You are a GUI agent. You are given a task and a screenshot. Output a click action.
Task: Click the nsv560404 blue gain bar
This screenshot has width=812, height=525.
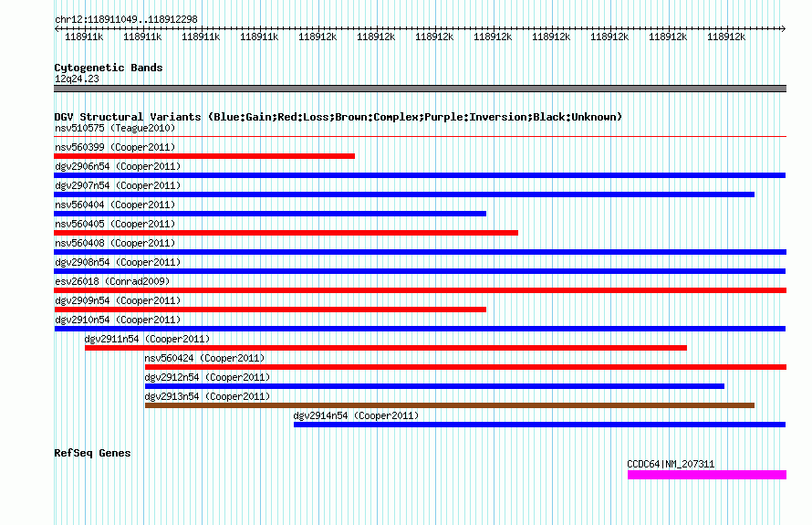(x=270, y=214)
